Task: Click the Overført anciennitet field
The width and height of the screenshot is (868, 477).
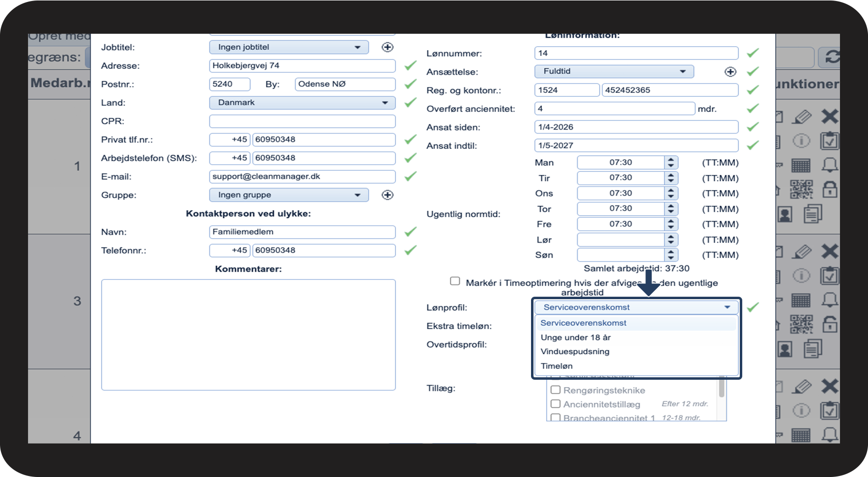Action: (x=615, y=109)
